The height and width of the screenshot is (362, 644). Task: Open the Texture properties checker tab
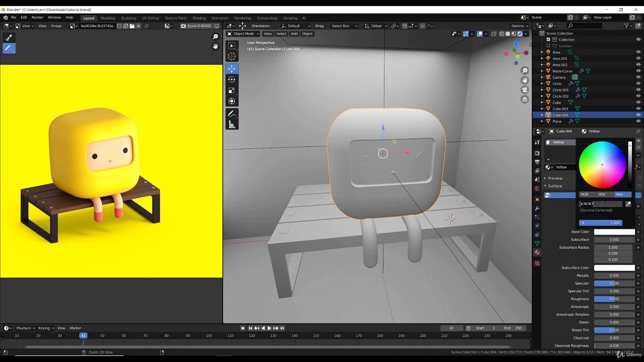click(537, 263)
